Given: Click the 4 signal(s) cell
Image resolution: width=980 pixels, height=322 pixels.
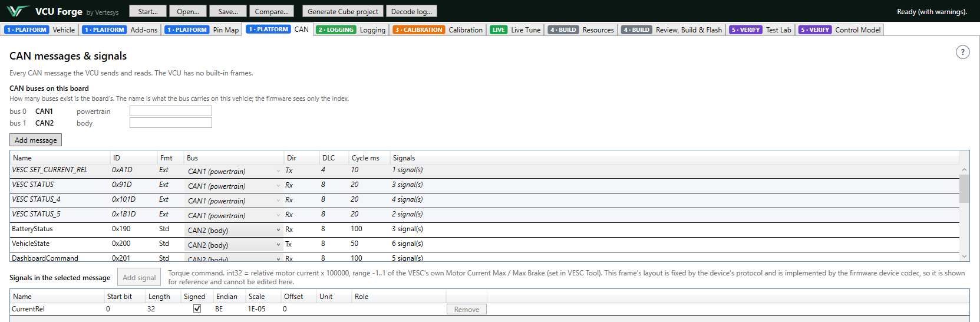Looking at the screenshot, I should point(407,199).
